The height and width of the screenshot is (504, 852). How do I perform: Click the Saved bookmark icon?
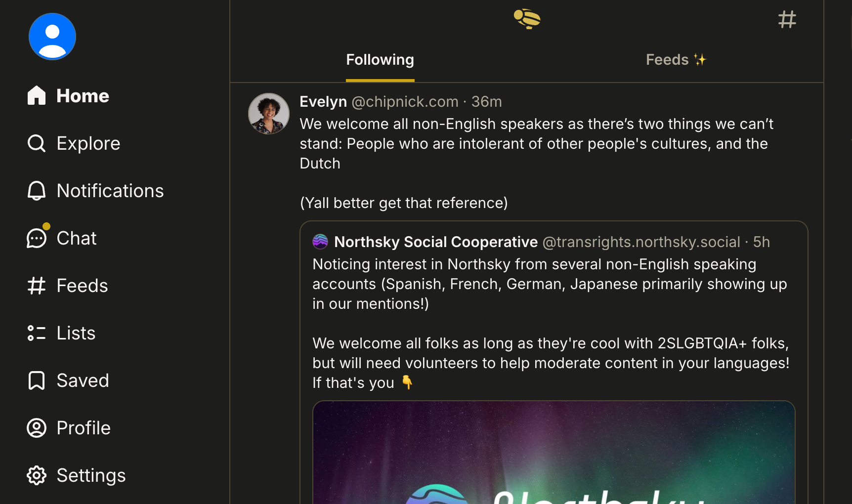(37, 380)
